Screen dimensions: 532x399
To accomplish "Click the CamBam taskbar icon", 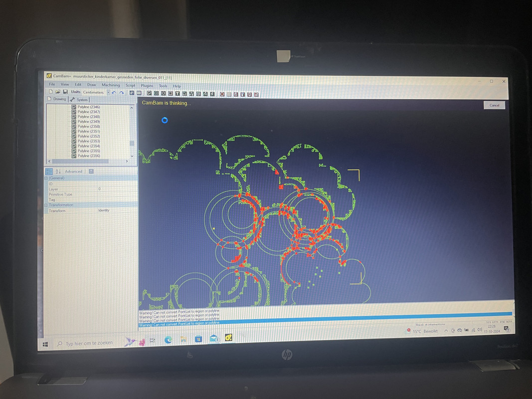I will (229, 338).
